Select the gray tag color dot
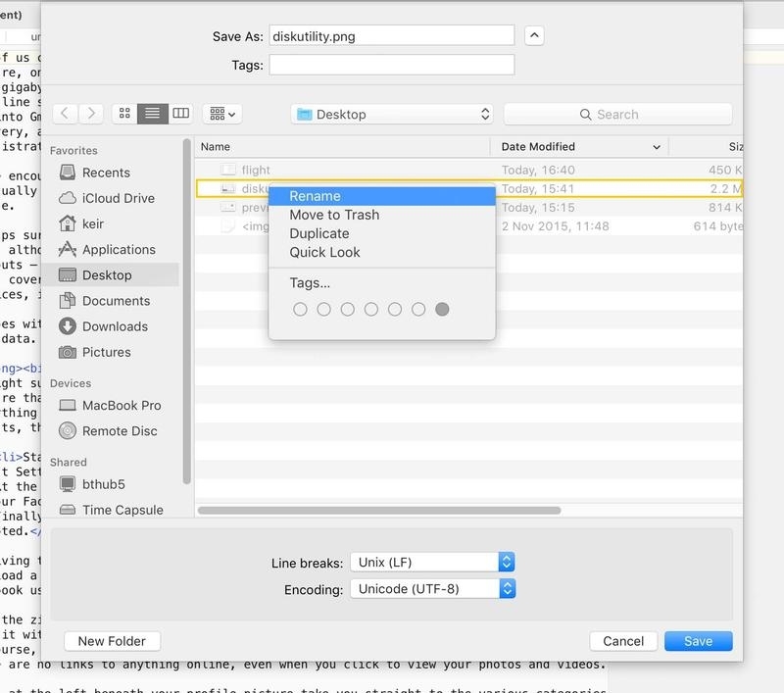The image size is (784, 693). 442,310
